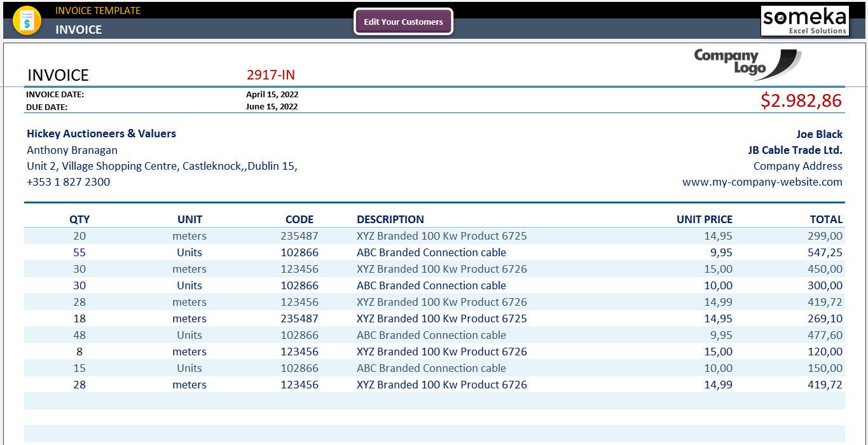Select quantity cell 20 in first row

pos(79,236)
